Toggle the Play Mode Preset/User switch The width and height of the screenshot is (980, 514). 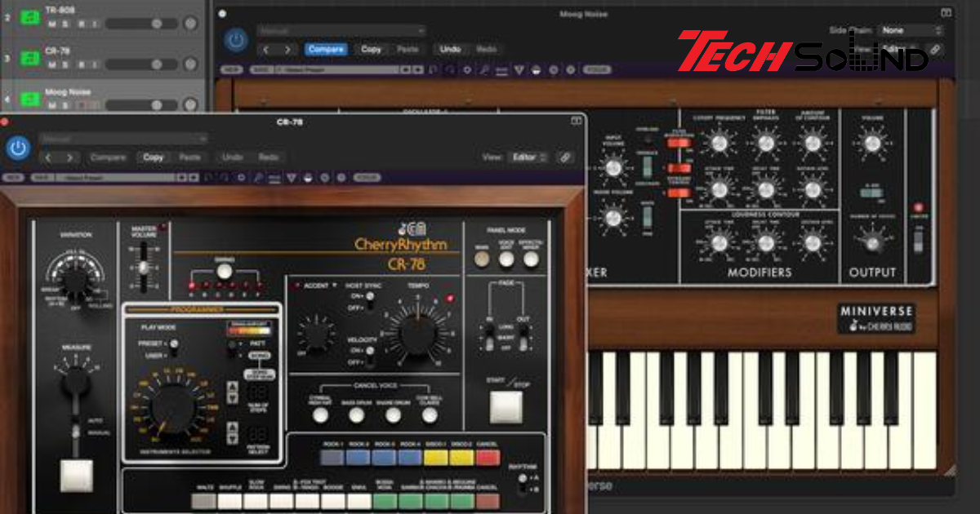coord(173,348)
